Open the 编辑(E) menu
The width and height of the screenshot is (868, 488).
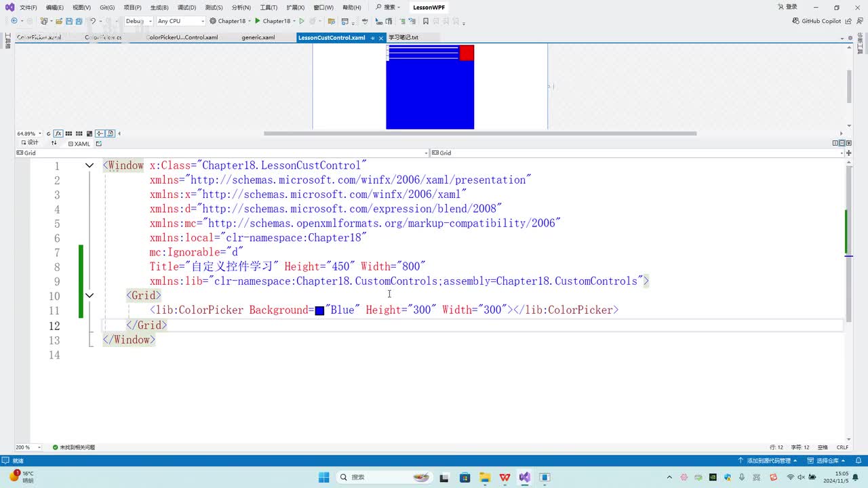[x=55, y=7]
